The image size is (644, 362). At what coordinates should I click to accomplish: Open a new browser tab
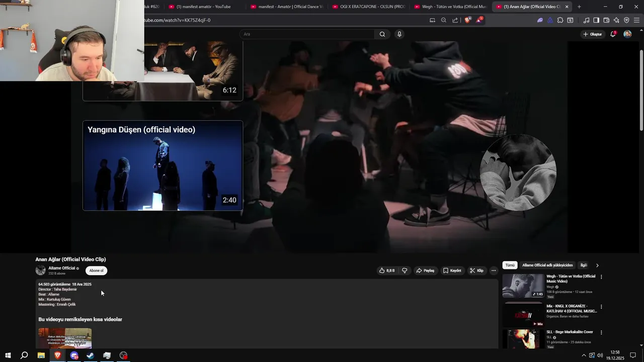point(579,7)
